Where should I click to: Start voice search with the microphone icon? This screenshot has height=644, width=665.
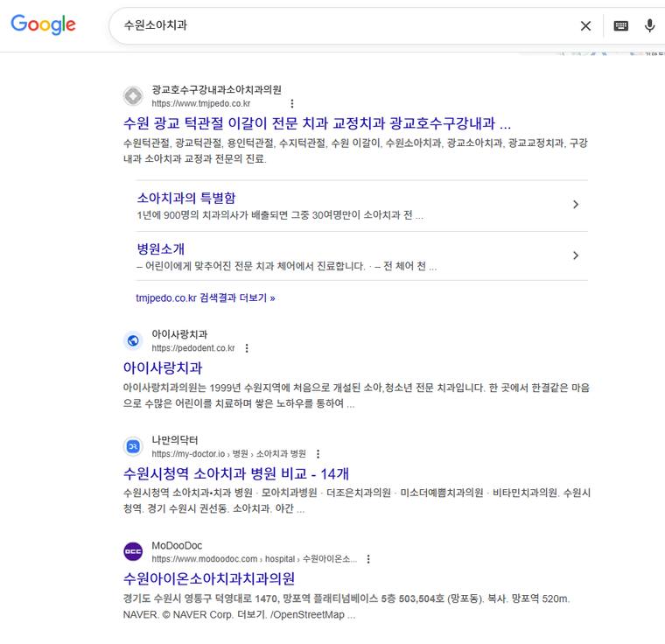tap(649, 25)
